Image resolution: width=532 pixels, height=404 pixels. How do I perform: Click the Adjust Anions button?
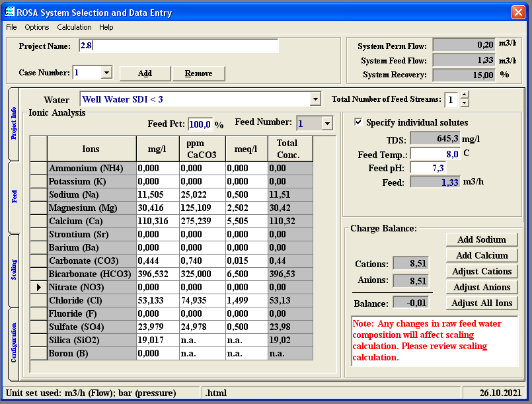coord(482,287)
